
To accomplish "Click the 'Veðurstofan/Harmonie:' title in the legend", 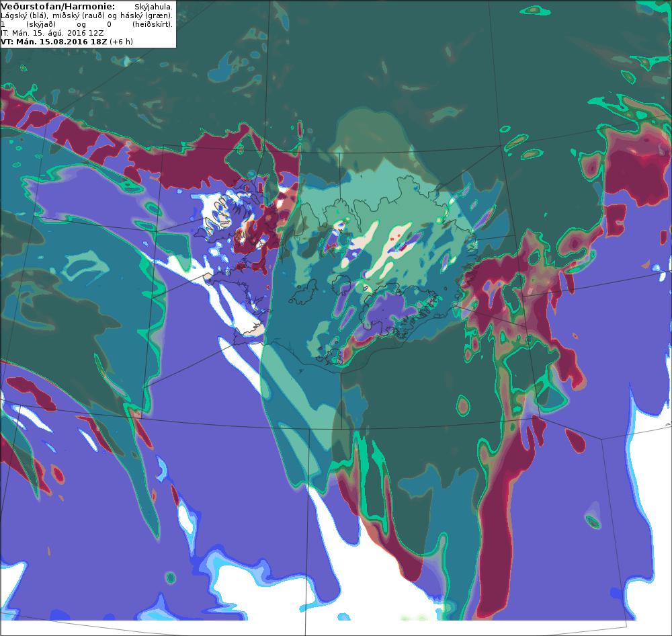I will (x=58, y=7).
